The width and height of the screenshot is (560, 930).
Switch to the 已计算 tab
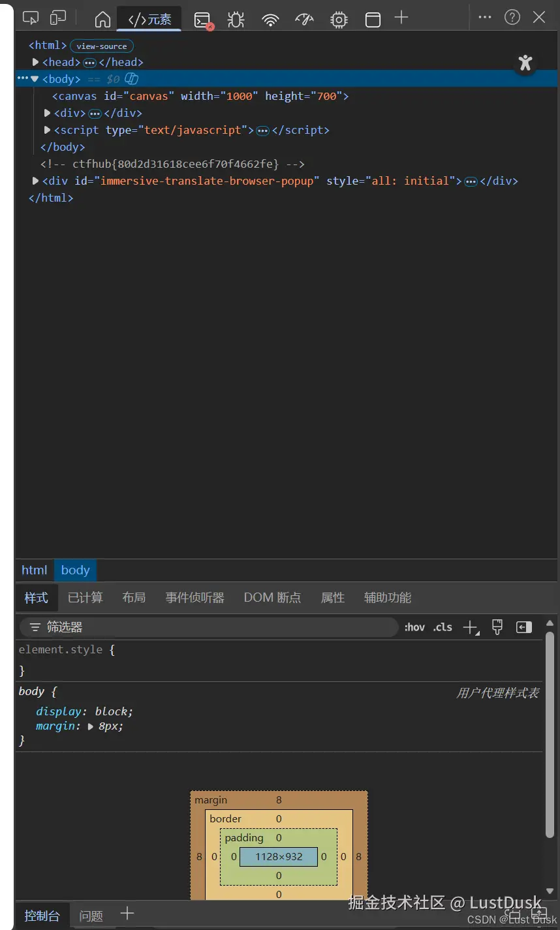[85, 597]
